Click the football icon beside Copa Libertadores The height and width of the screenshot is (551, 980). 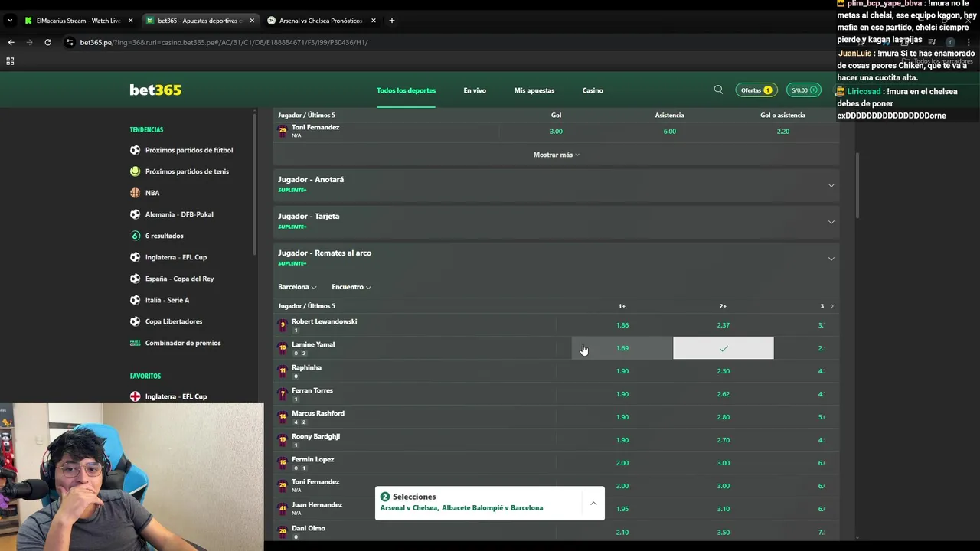(136, 321)
